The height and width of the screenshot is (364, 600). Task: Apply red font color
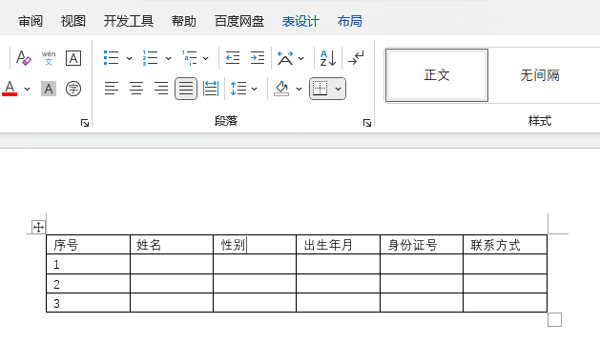(10, 89)
